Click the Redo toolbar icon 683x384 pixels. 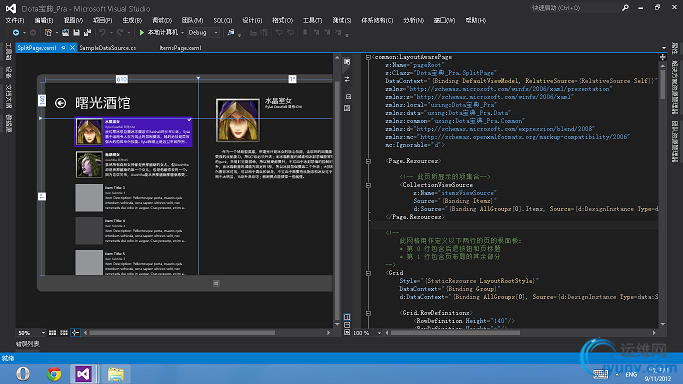pyautogui.click(x=120, y=32)
